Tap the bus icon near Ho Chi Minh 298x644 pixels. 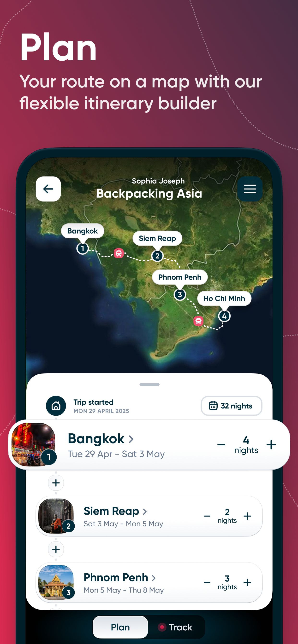(198, 321)
